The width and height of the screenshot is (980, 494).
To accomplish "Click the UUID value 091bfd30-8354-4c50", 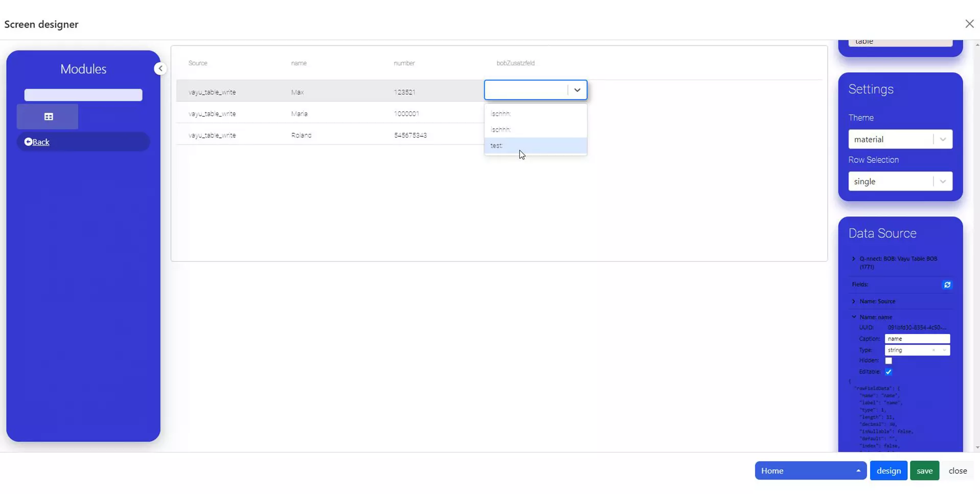I will 917,327.
